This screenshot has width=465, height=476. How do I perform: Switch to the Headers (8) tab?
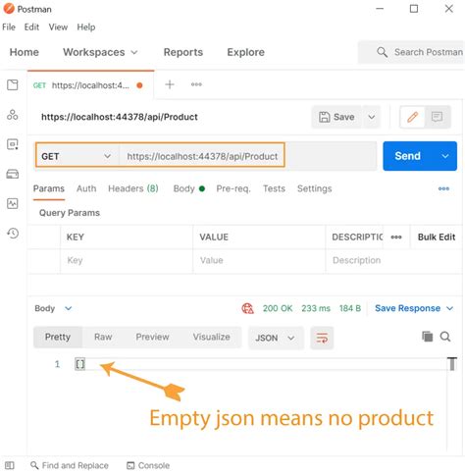point(133,188)
